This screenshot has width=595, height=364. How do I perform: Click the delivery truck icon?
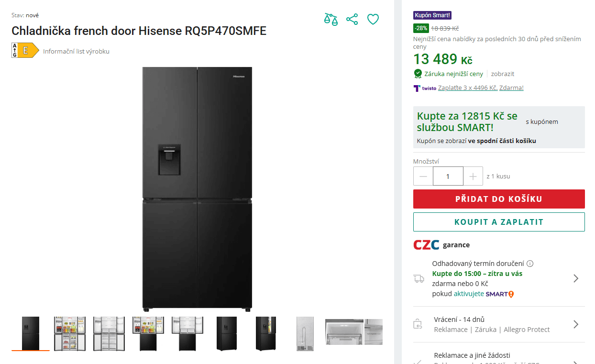(x=419, y=278)
